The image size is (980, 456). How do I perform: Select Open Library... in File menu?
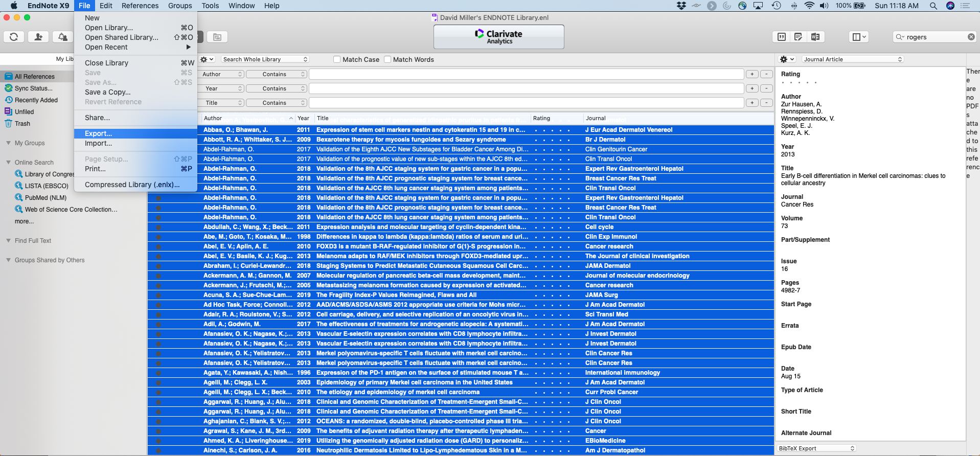(135, 28)
